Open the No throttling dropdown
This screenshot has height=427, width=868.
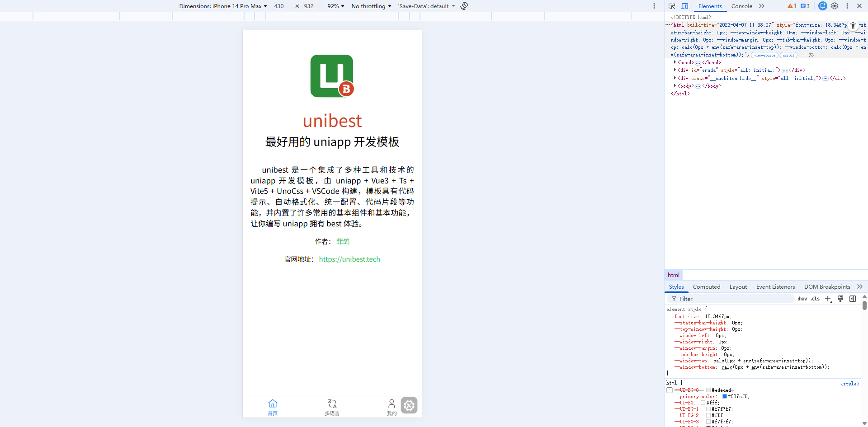(x=371, y=6)
